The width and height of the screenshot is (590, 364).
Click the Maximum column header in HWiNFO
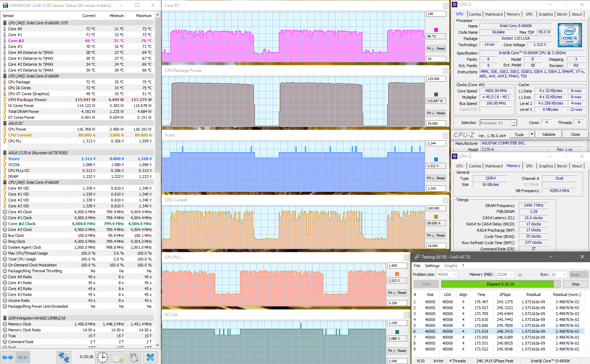click(x=140, y=16)
